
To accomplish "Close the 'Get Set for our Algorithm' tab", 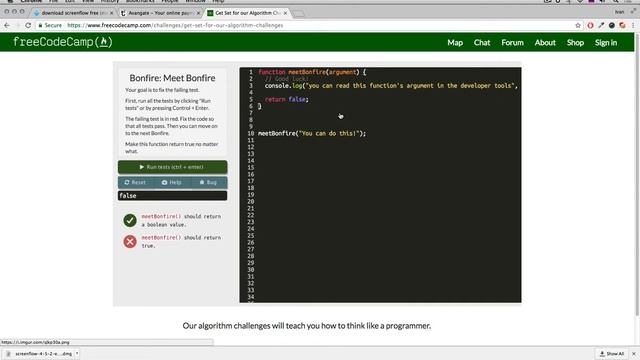I will tap(285, 13).
